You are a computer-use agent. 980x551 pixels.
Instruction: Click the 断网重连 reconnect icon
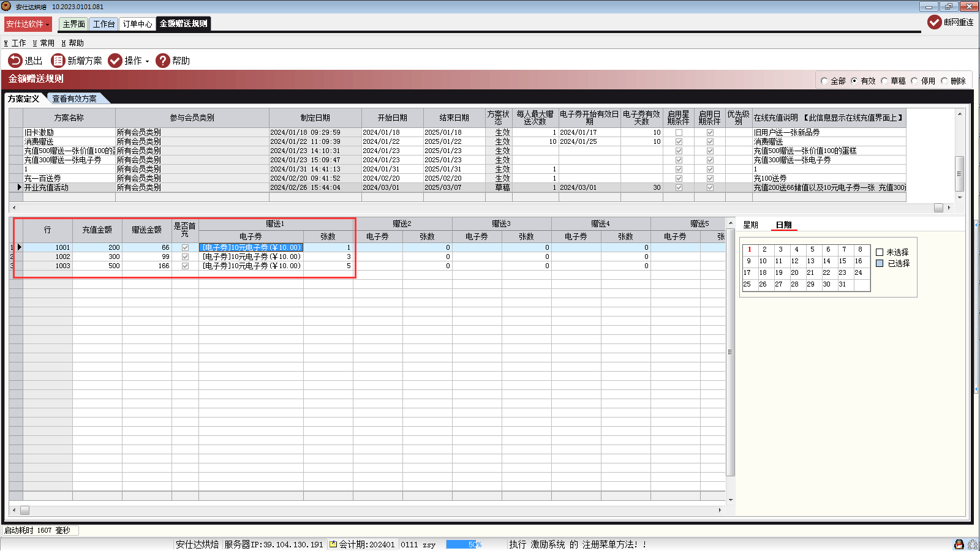(x=934, y=22)
